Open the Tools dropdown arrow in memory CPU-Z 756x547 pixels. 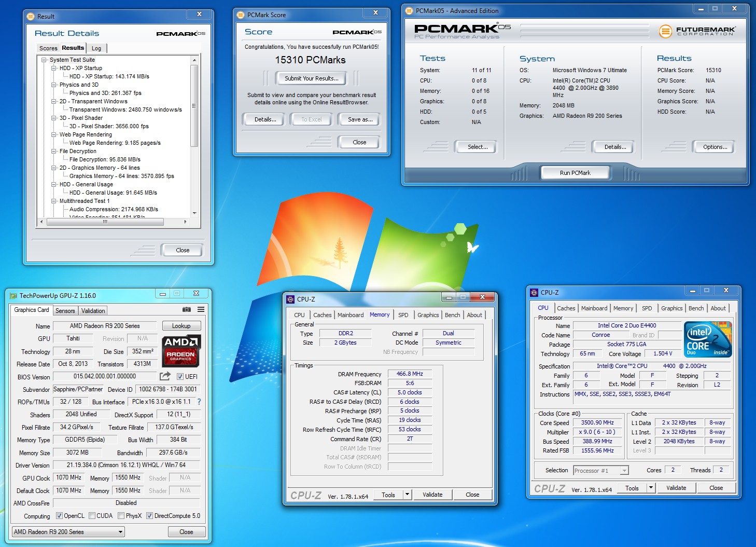407,495
